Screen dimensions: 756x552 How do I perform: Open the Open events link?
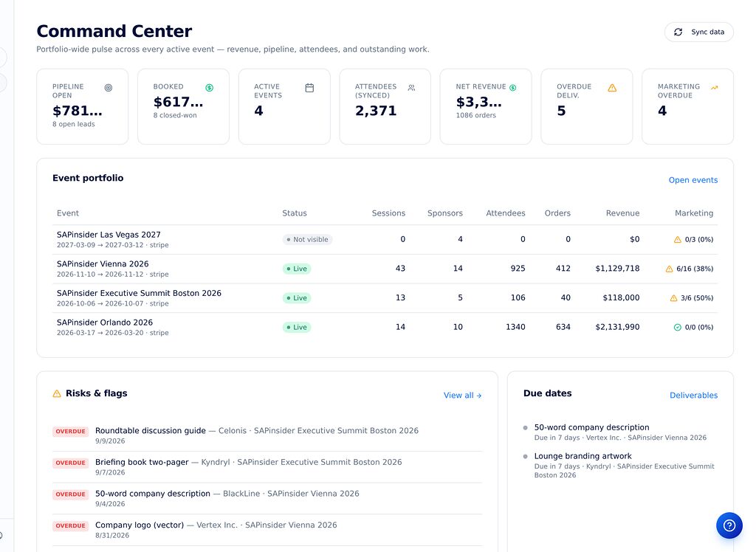(693, 180)
